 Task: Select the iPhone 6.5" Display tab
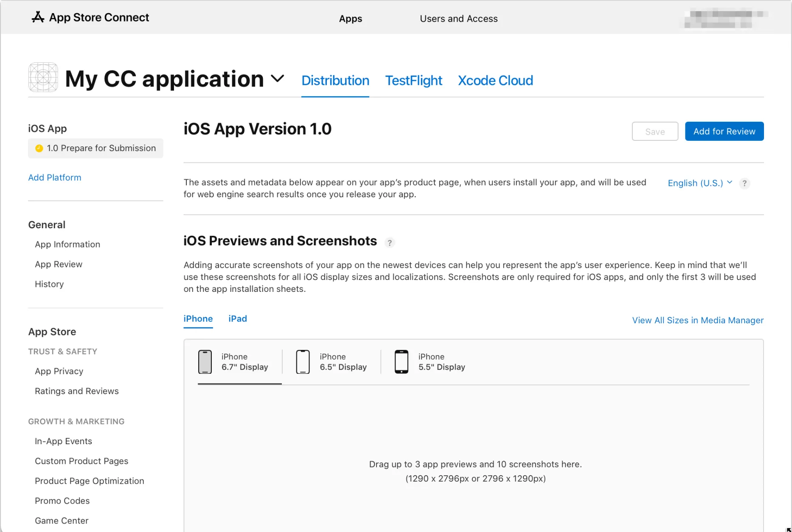pyautogui.click(x=331, y=362)
